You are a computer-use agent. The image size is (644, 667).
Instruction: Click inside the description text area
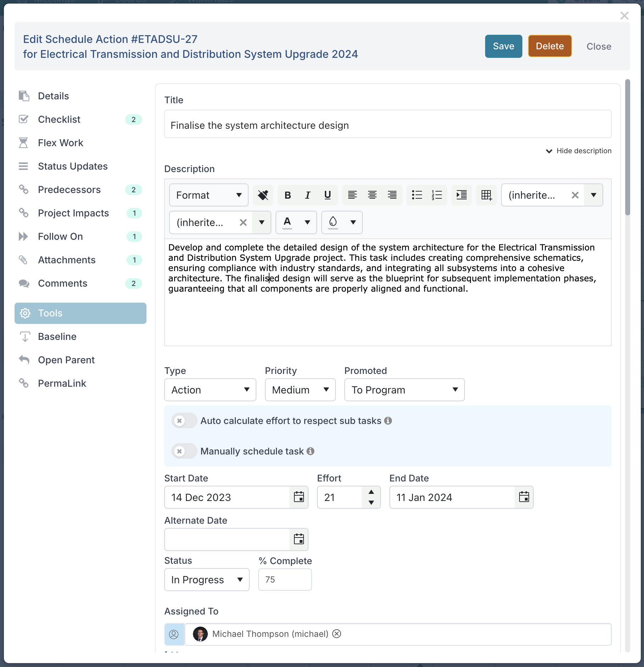(x=388, y=292)
